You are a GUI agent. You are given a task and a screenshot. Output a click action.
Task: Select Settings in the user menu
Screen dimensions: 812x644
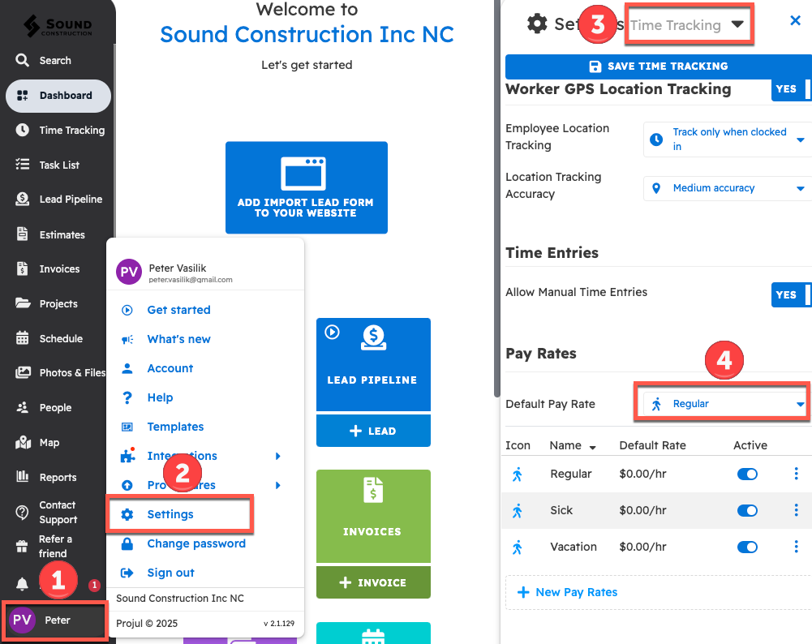coord(170,514)
